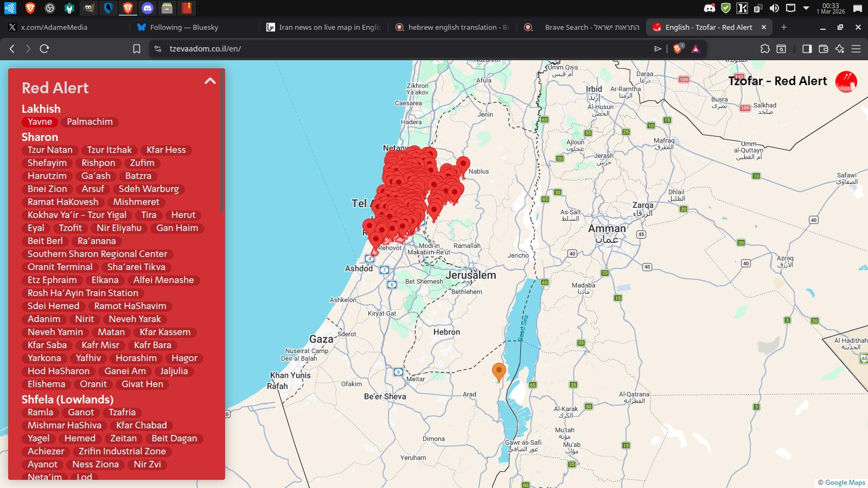Viewport: 868px width, 488px height.
Task: Open the Extensions puzzle-piece icon
Action: click(765, 49)
